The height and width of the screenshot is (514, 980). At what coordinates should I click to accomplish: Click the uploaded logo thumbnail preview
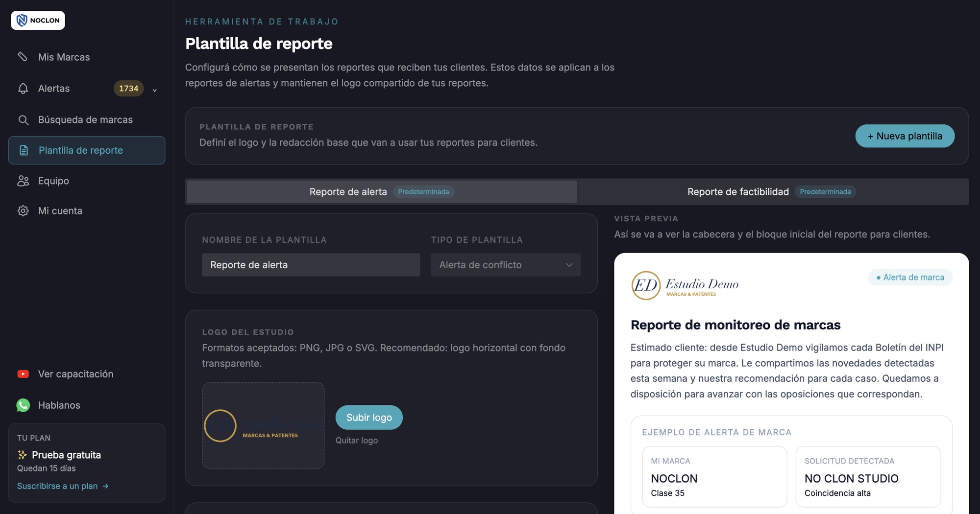(x=263, y=425)
